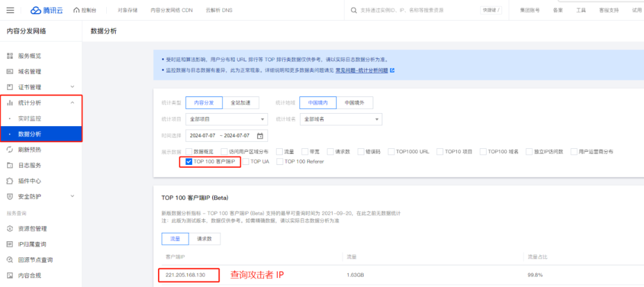Open the 全部域名 dropdown
Screen dimensions: 644x287
coord(341,119)
